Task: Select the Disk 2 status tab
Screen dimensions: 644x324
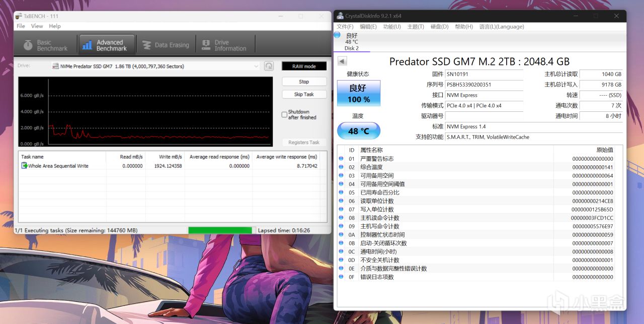Action: pyautogui.click(x=352, y=41)
